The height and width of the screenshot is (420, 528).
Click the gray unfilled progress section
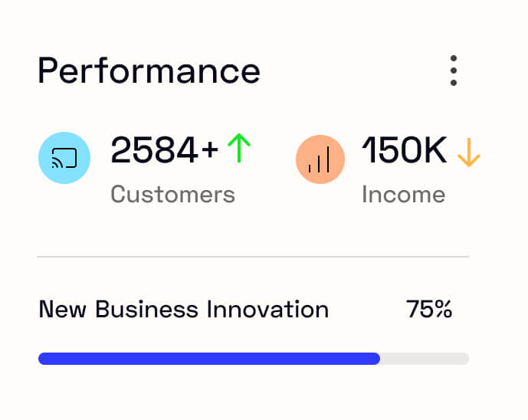pyautogui.click(x=425, y=359)
